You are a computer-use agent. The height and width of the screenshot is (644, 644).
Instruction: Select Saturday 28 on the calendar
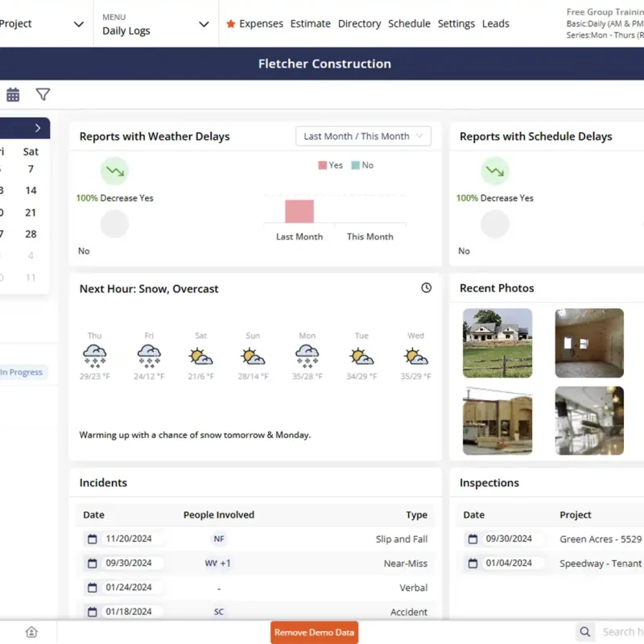(31, 234)
